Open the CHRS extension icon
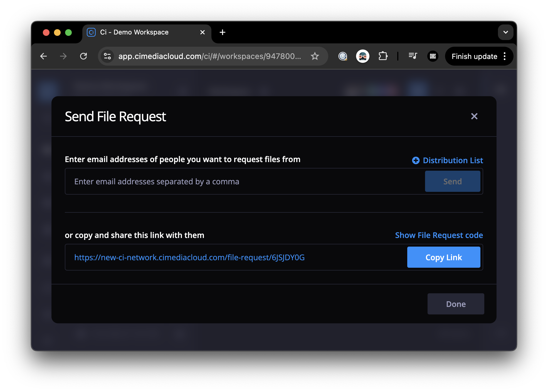The width and height of the screenshot is (548, 392). point(433,56)
